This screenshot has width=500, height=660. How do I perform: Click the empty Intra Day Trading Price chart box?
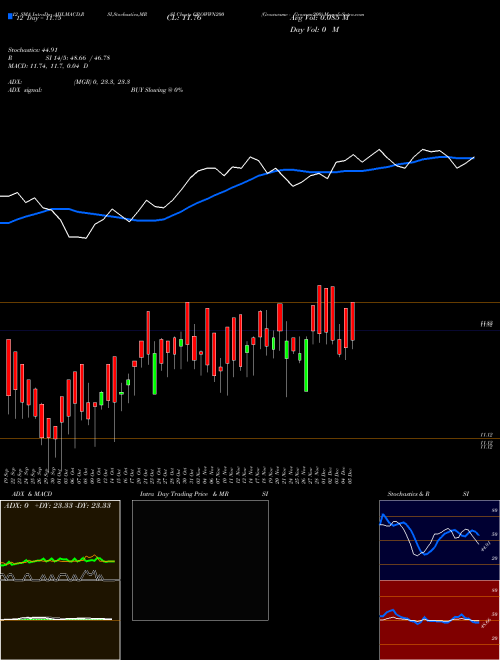pos(200,560)
